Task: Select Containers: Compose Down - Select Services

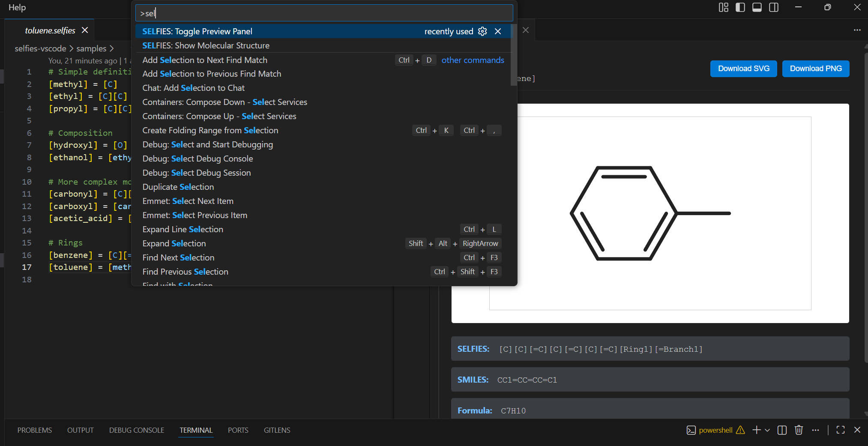Action: pos(323,102)
